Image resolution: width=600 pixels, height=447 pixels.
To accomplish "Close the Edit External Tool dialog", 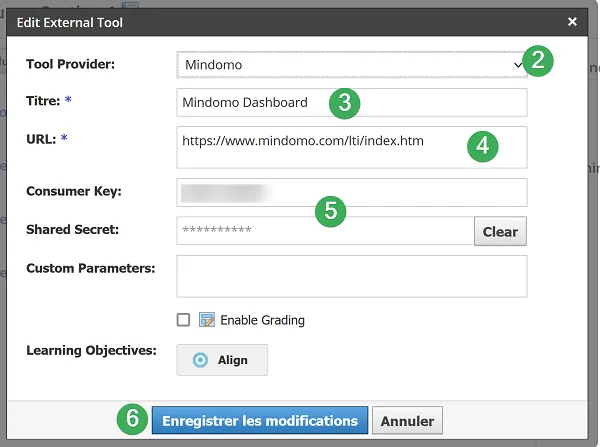I will click(572, 21).
